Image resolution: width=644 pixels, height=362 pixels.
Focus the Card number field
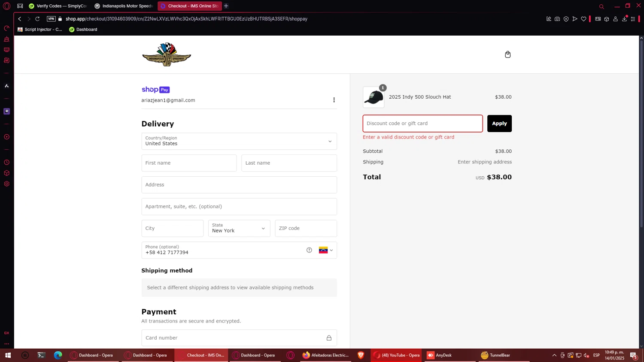tap(239, 338)
